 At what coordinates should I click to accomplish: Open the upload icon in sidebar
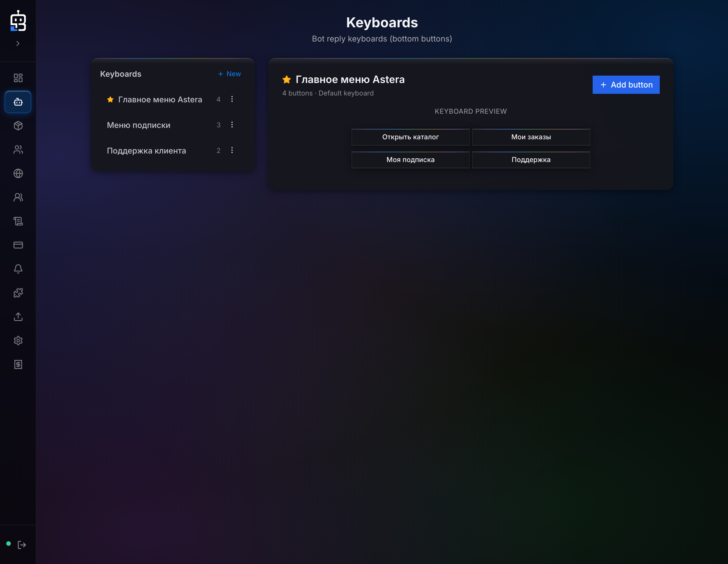(x=18, y=317)
